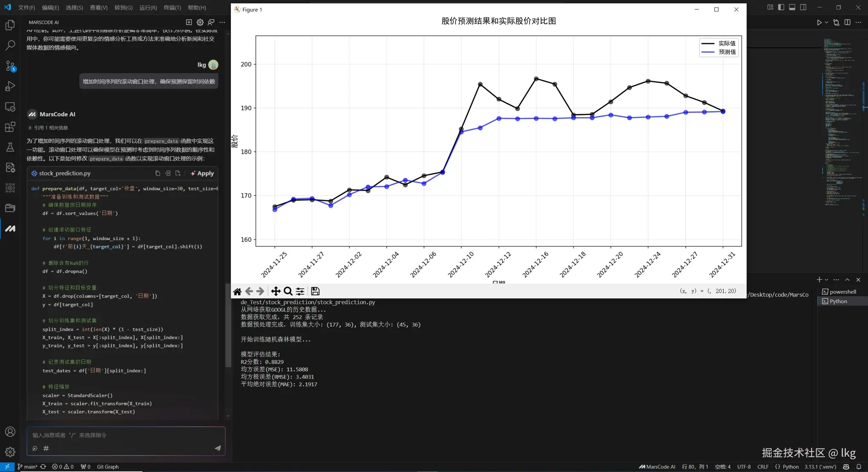Image resolution: width=868 pixels, height=472 pixels.
Task: Select the zoom-to-rectangle magnifier tool
Action: (x=288, y=291)
